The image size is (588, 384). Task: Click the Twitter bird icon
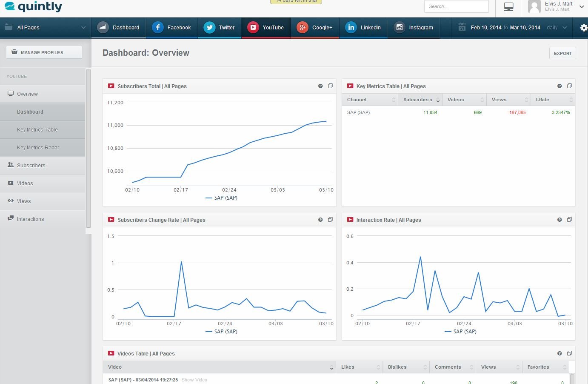(x=209, y=28)
